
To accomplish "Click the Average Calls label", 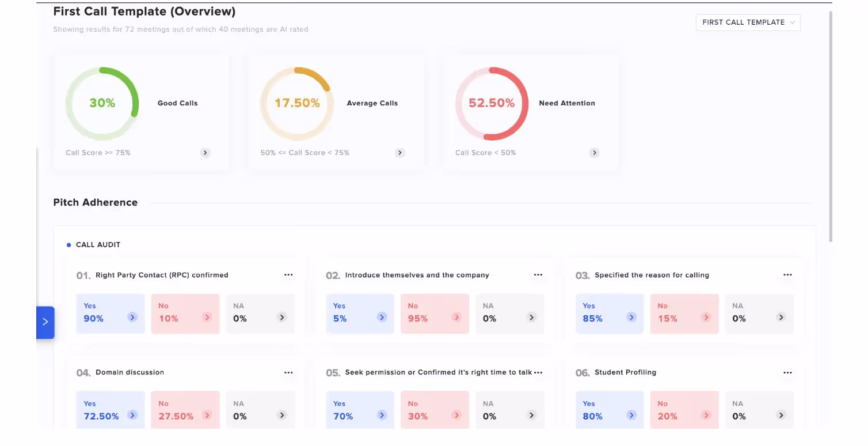I will pos(372,103).
